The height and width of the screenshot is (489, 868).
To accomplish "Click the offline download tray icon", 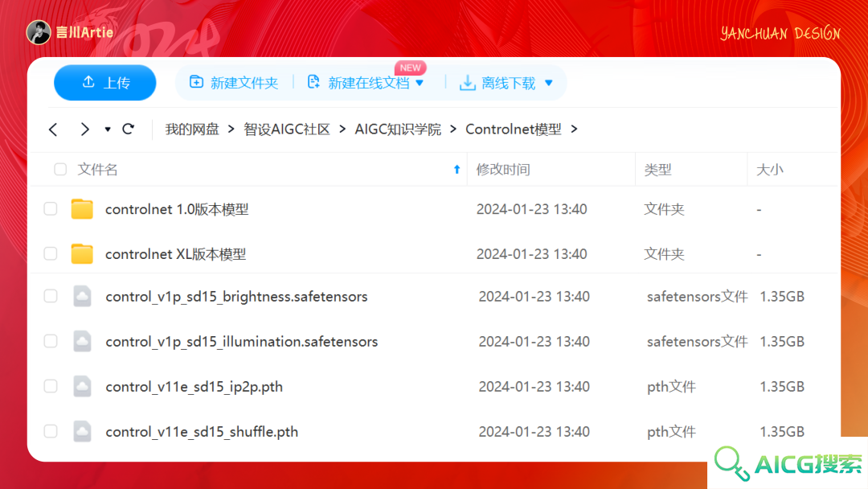I will pos(467,83).
